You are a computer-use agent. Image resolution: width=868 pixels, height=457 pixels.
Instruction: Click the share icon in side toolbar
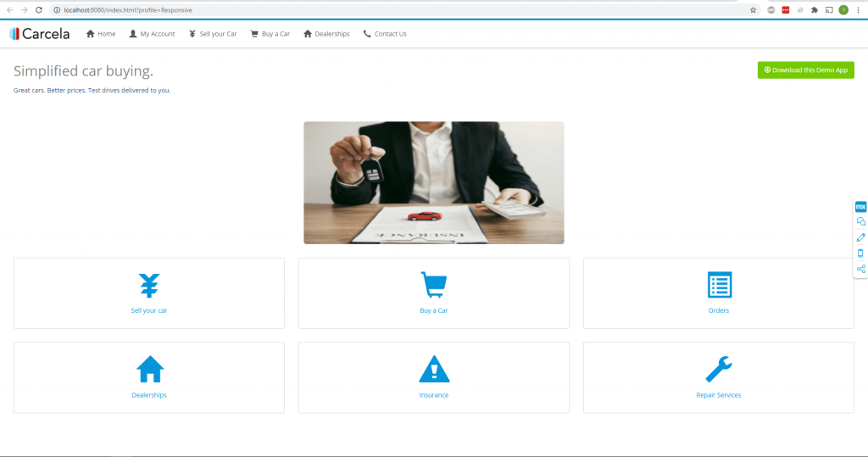[x=860, y=269]
